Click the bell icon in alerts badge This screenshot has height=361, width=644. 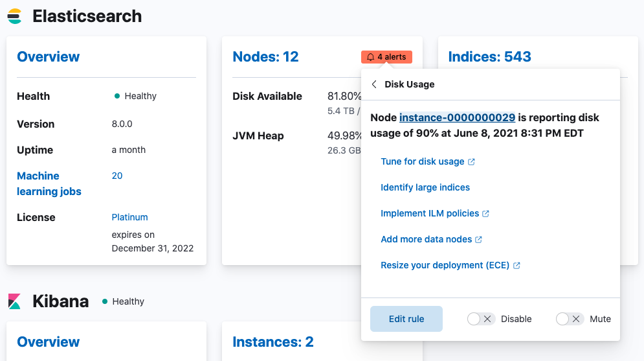[x=370, y=57]
